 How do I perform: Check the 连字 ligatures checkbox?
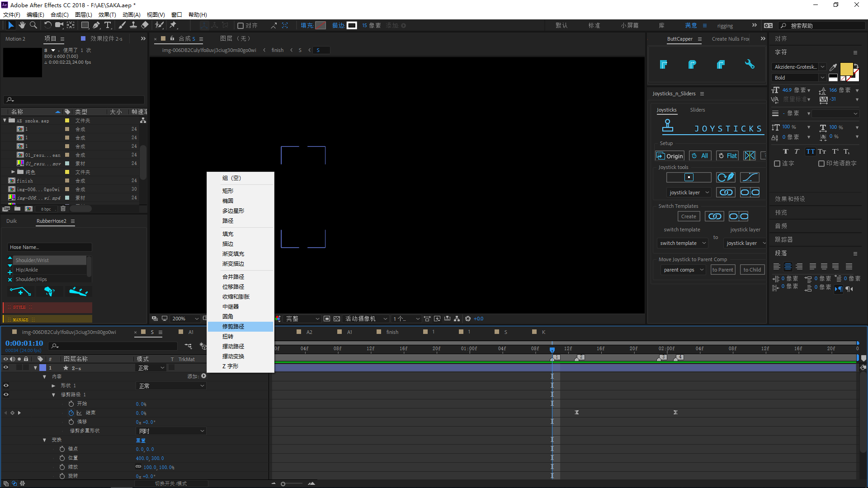point(777,164)
